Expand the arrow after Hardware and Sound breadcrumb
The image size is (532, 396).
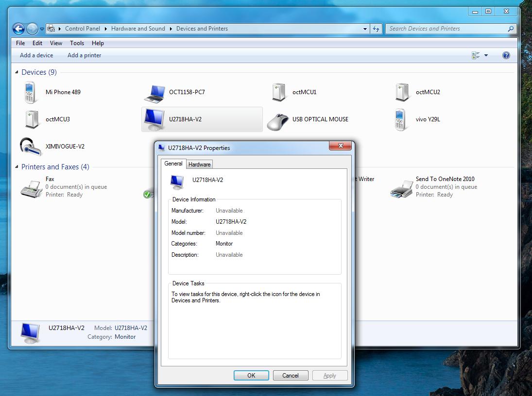click(171, 29)
